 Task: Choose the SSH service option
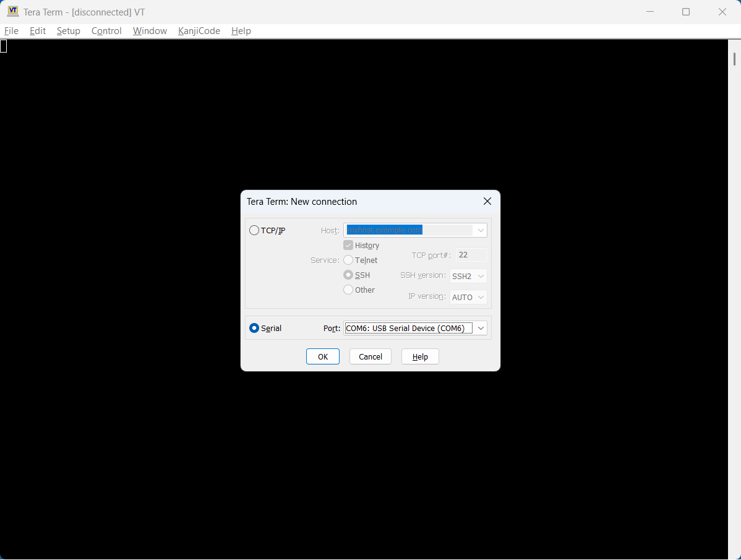click(348, 275)
